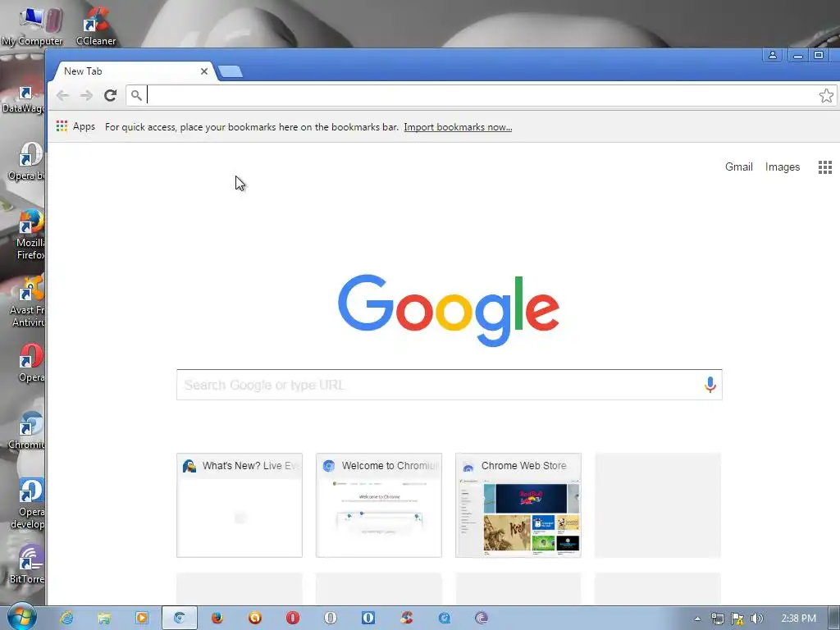Open Gmail link
The height and width of the screenshot is (630, 840).
pyautogui.click(x=739, y=167)
